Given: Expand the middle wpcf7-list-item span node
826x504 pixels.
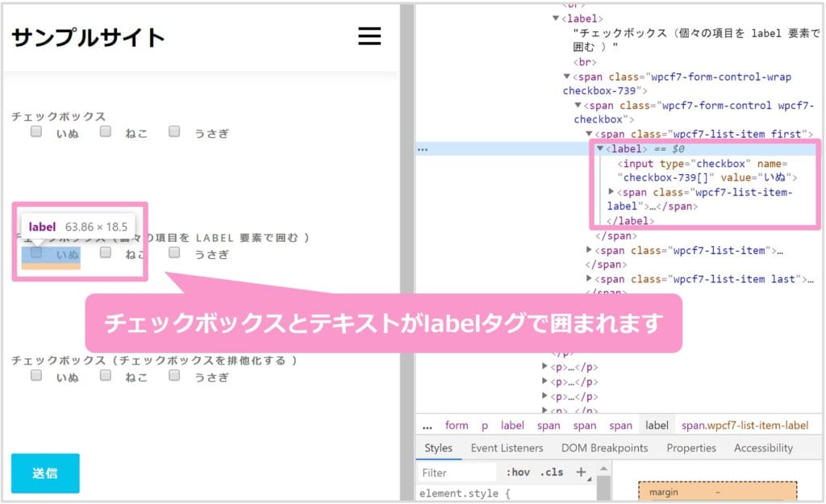Looking at the screenshot, I should [x=589, y=250].
